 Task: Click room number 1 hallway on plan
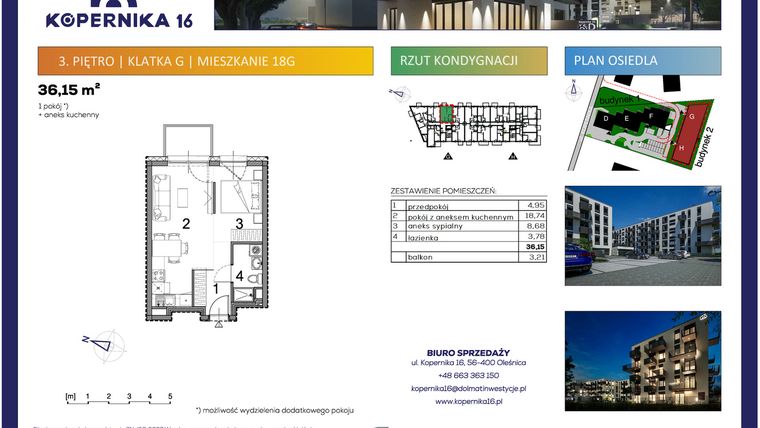tap(216, 289)
